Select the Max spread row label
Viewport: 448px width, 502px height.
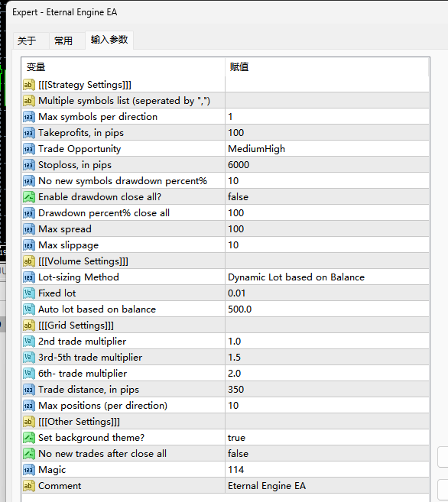[x=65, y=229]
